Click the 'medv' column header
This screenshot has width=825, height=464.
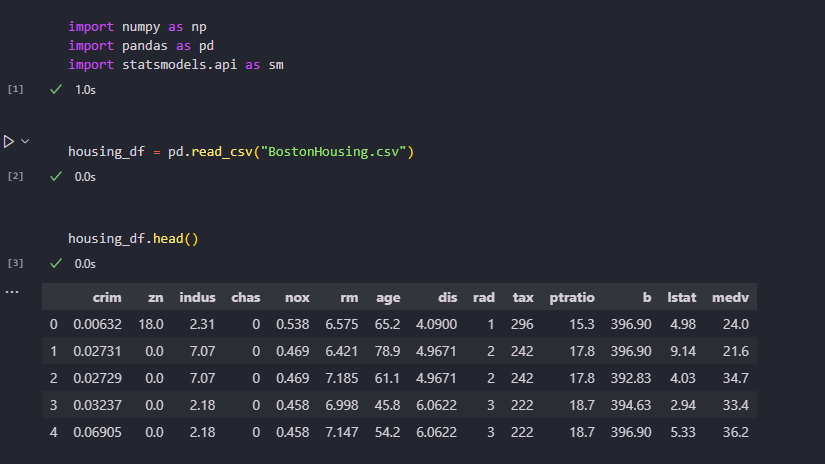pos(730,298)
